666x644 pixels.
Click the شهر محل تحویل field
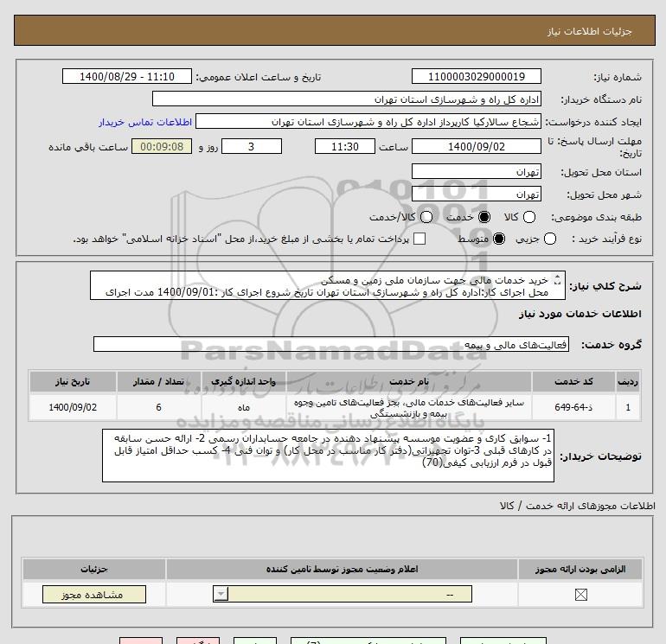pyautogui.click(x=476, y=194)
